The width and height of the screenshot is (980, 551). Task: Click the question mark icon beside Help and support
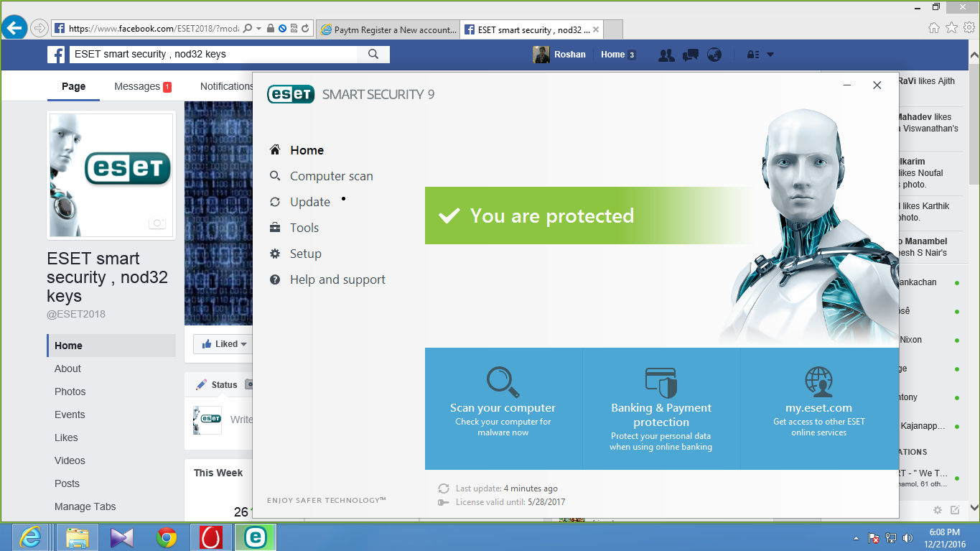[275, 279]
